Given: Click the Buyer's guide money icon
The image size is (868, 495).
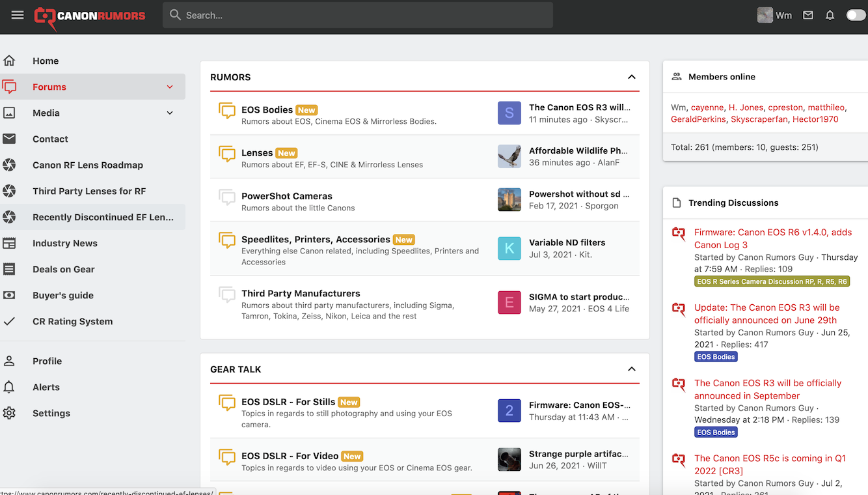Looking at the screenshot, I should pyautogui.click(x=9, y=295).
